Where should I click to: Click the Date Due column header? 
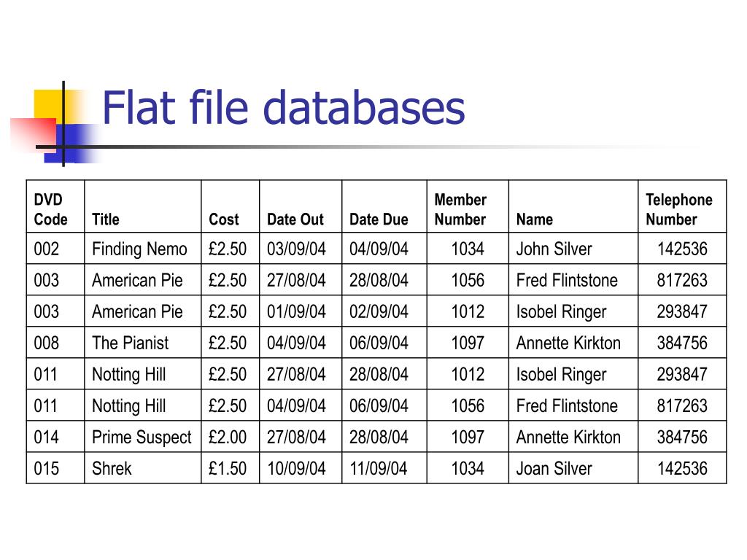(384, 206)
